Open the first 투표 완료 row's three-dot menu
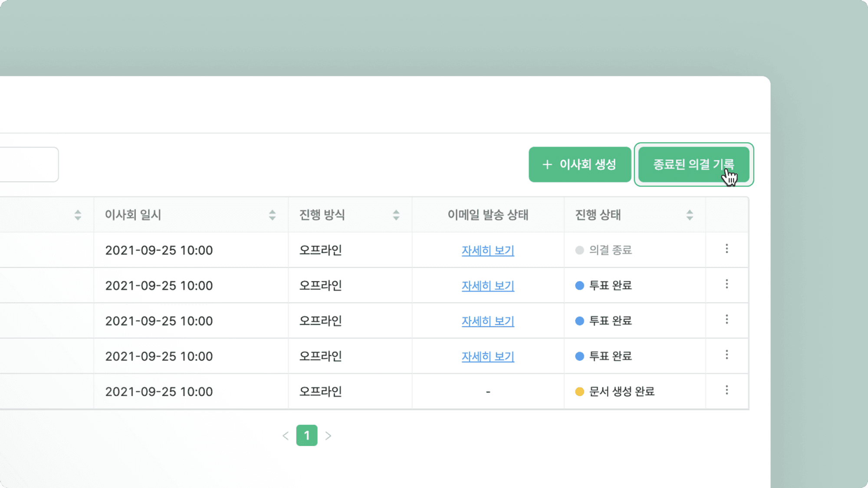 [x=727, y=284]
